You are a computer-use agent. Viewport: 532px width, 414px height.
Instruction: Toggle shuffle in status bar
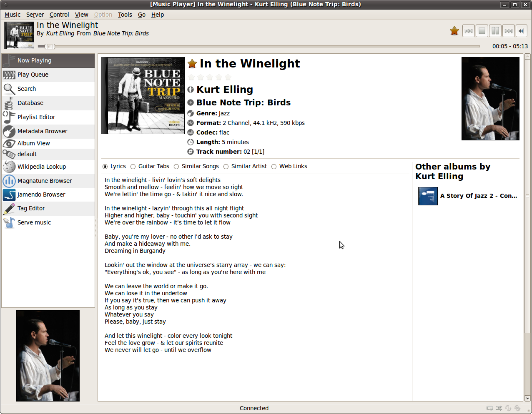pos(499,408)
